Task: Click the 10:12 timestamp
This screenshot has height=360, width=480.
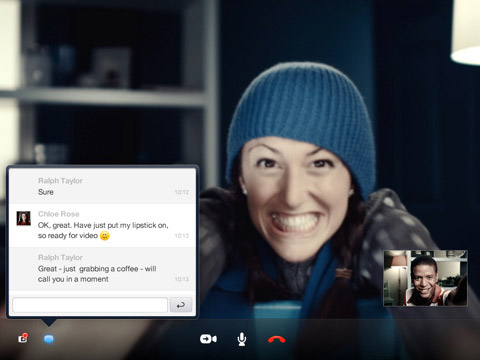Action: 182,192
